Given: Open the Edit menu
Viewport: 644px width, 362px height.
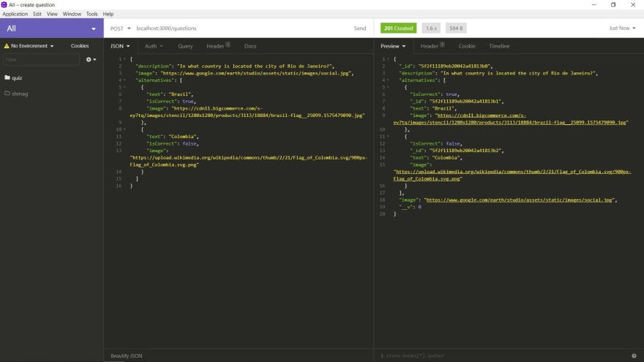Looking at the screenshot, I should [37, 14].
